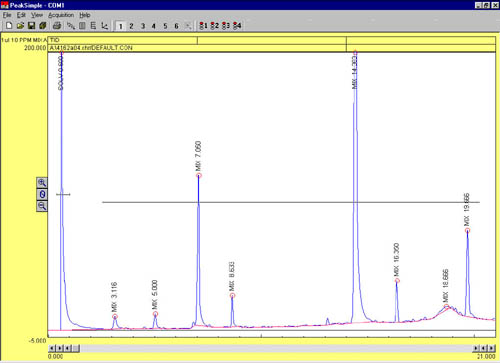Click the horizontal time scrollbar track

[x=276, y=348]
